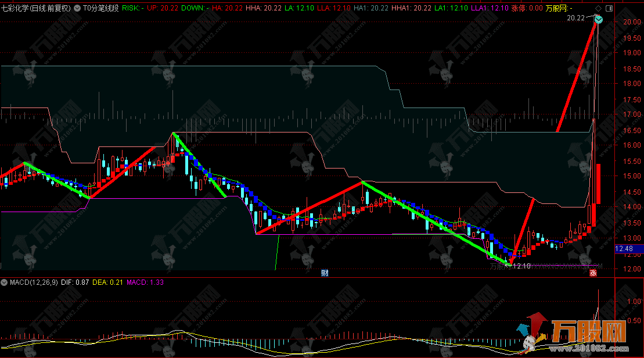Click the 12.10 low price label
Viewport: 644px width, 358px height.
tap(521, 266)
